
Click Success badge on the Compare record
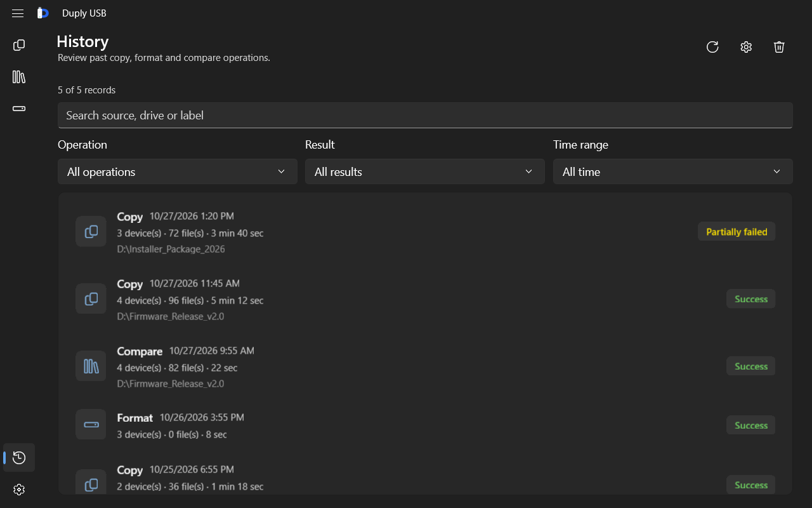(x=751, y=366)
